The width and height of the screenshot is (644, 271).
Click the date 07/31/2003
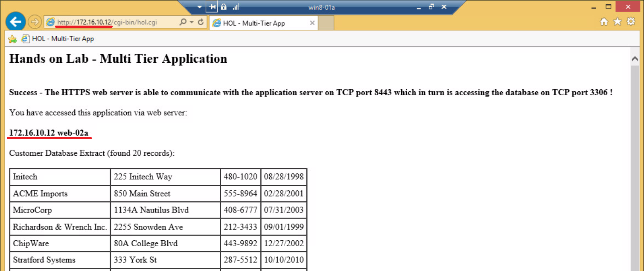click(x=284, y=210)
